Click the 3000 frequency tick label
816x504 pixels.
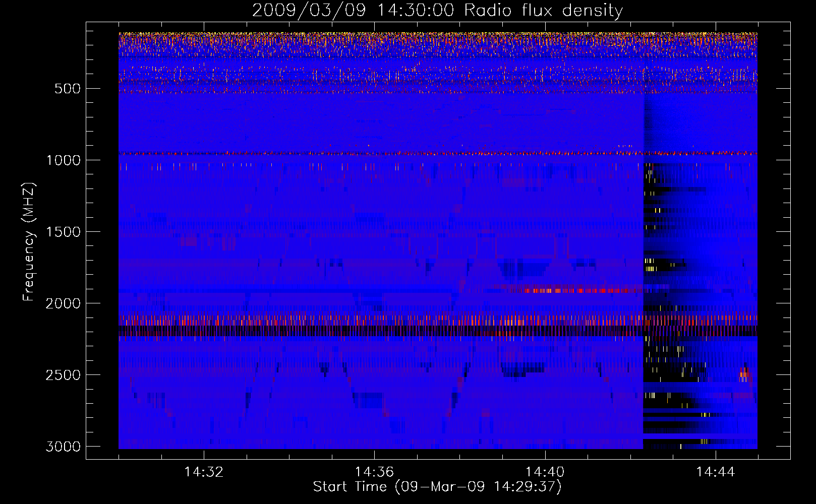[x=63, y=447]
